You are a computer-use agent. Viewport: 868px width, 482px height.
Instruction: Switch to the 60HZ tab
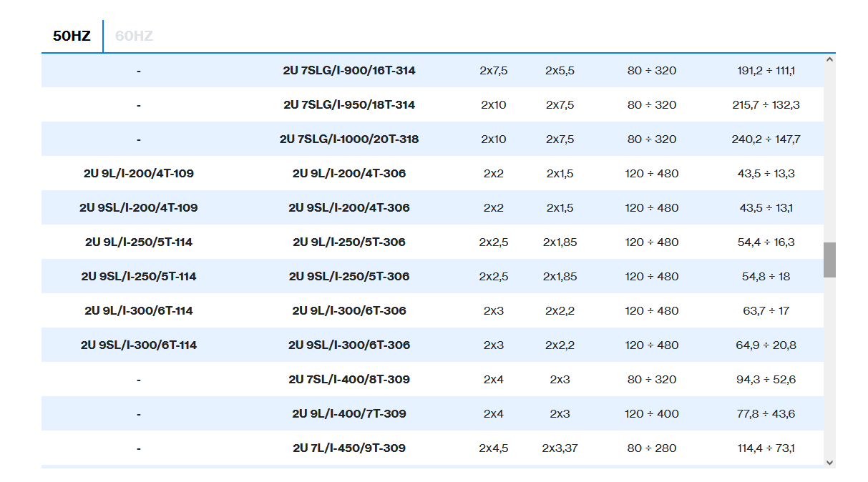tap(134, 36)
